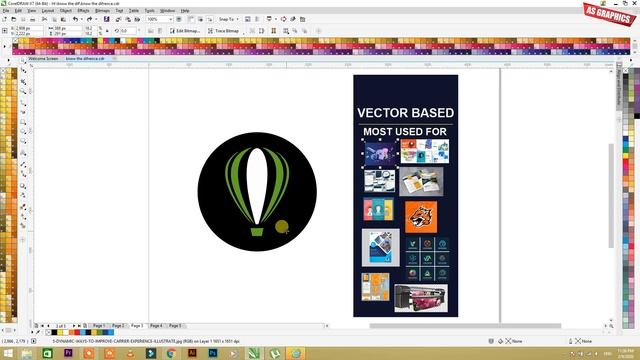Select the Pick tool in the toolbox
640x360 pixels.
(x=23, y=60)
